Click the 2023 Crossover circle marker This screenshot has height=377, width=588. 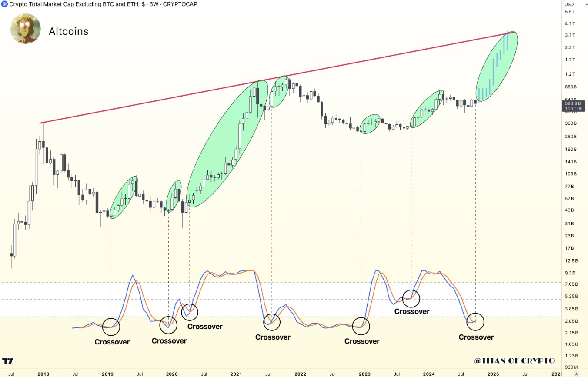(361, 326)
